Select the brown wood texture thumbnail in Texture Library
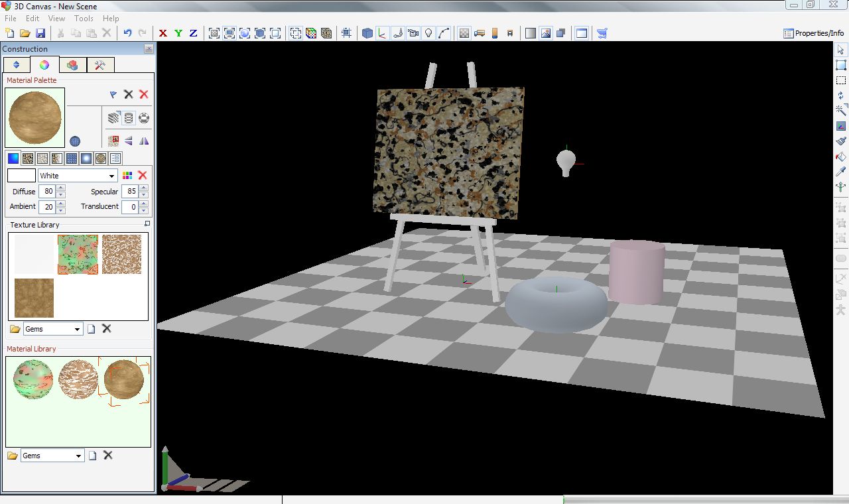This screenshot has width=849, height=504. (34, 298)
